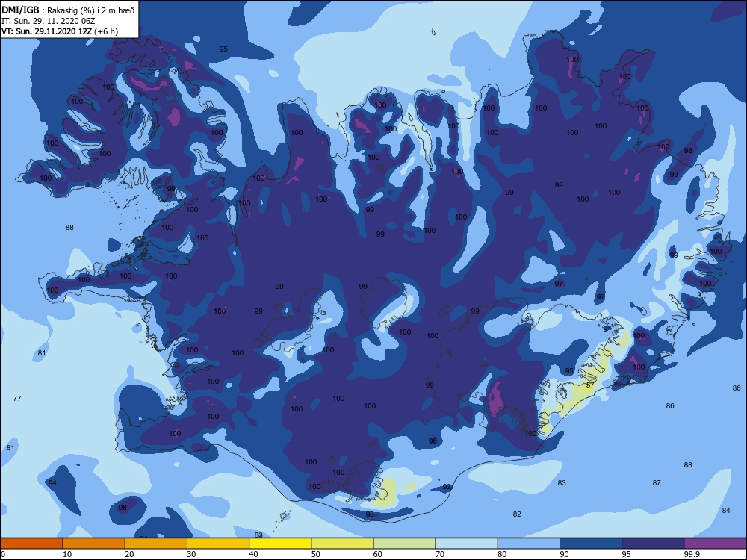This screenshot has height=560, width=747.
Task: Click the legend tick label '10'
Action: pos(67,554)
